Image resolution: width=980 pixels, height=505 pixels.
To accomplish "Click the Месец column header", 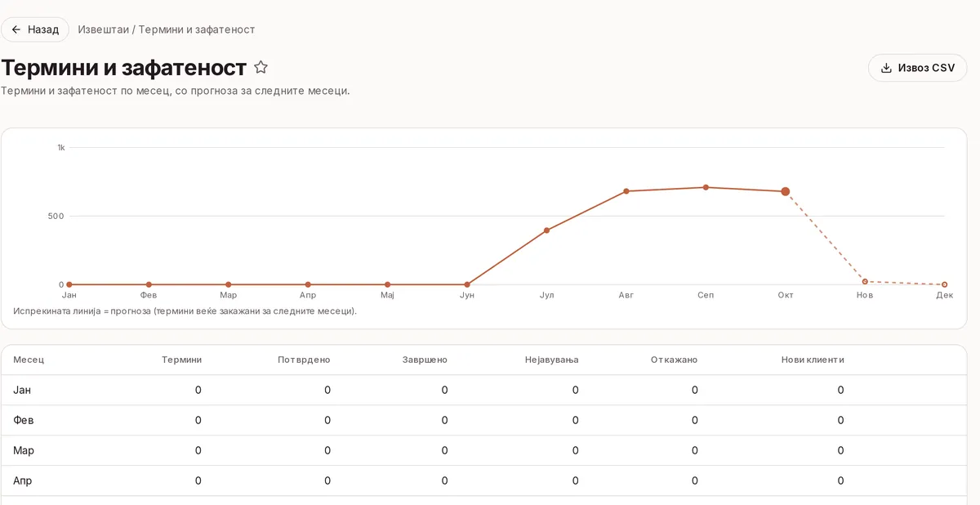I will pos(29,360).
